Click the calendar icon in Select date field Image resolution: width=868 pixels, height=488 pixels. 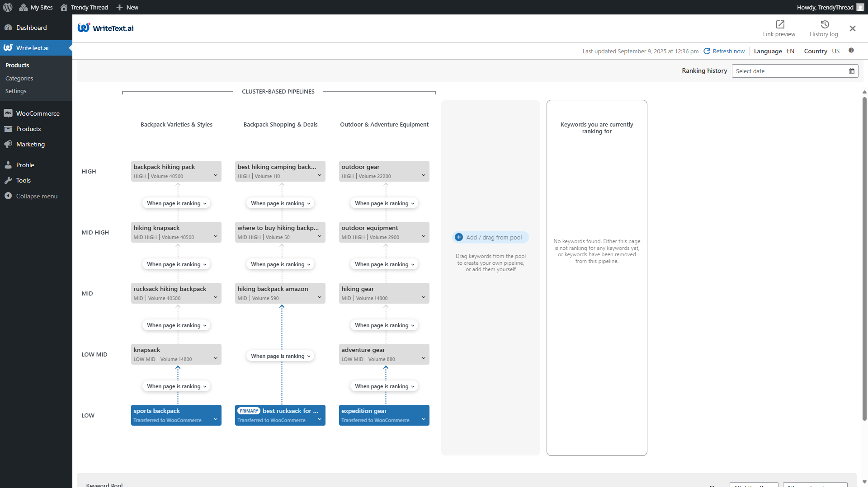pyautogui.click(x=852, y=71)
